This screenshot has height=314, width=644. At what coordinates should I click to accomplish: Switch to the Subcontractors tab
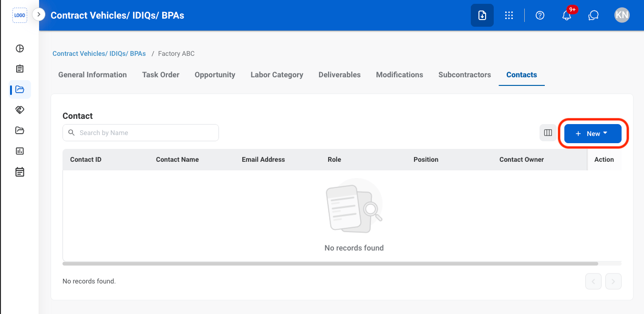coord(465,75)
